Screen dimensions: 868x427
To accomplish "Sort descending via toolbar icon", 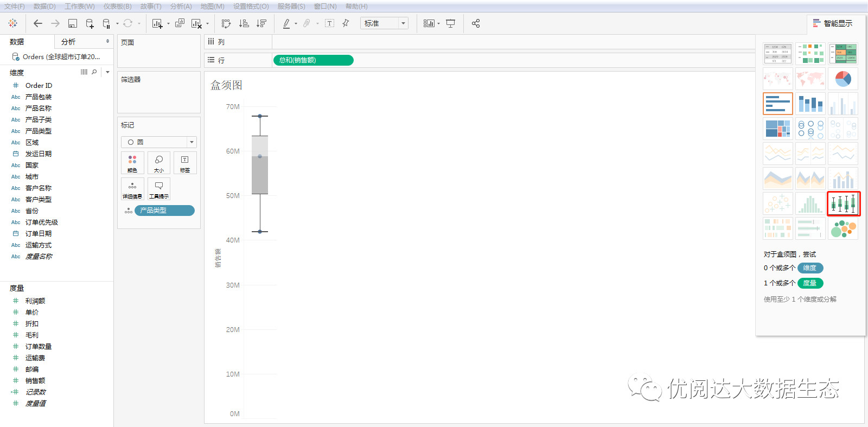I will (x=261, y=23).
